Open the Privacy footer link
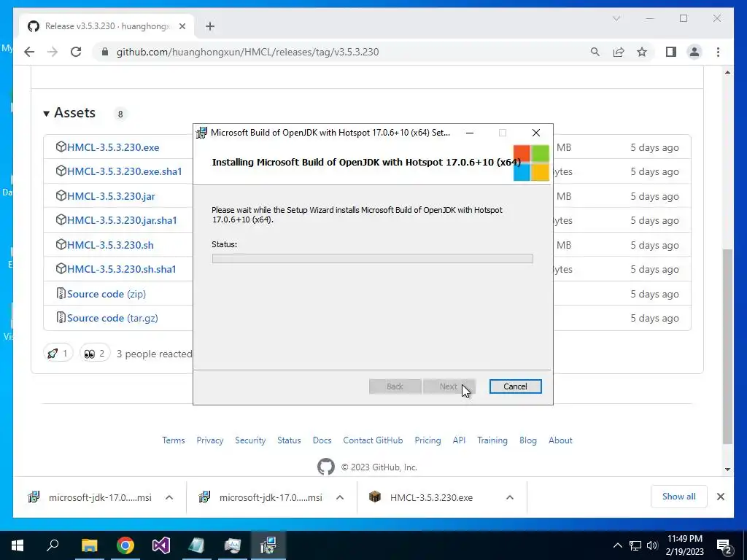747x560 pixels. click(210, 440)
